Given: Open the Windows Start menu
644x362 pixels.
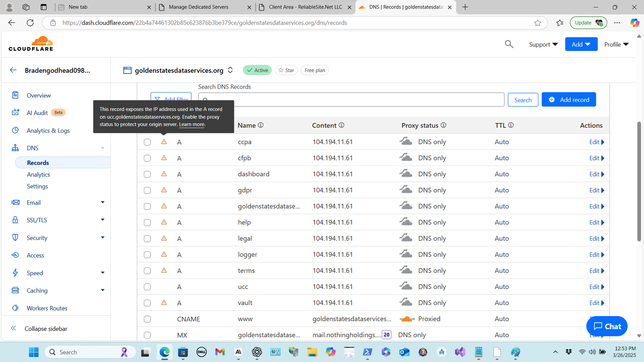Looking at the screenshot, I should click(x=34, y=352).
